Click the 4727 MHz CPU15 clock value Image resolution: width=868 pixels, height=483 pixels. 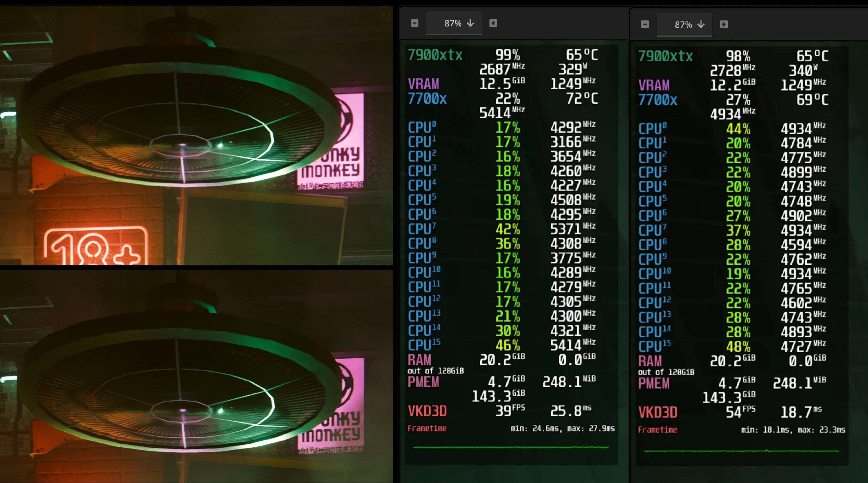[803, 346]
